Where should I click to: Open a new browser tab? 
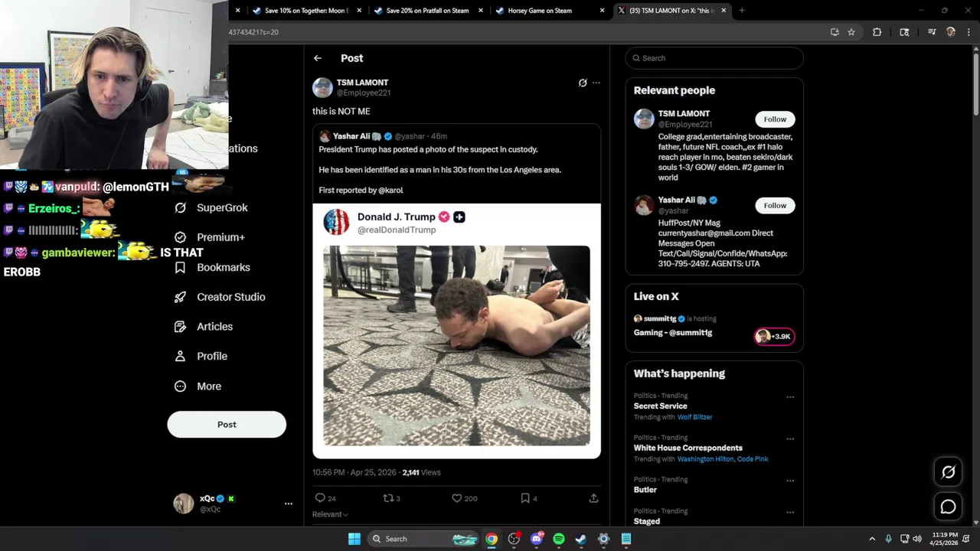[742, 11]
